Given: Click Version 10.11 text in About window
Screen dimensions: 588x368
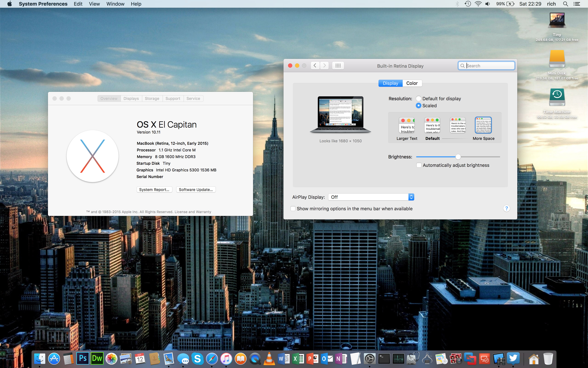Looking at the screenshot, I should click(148, 132).
